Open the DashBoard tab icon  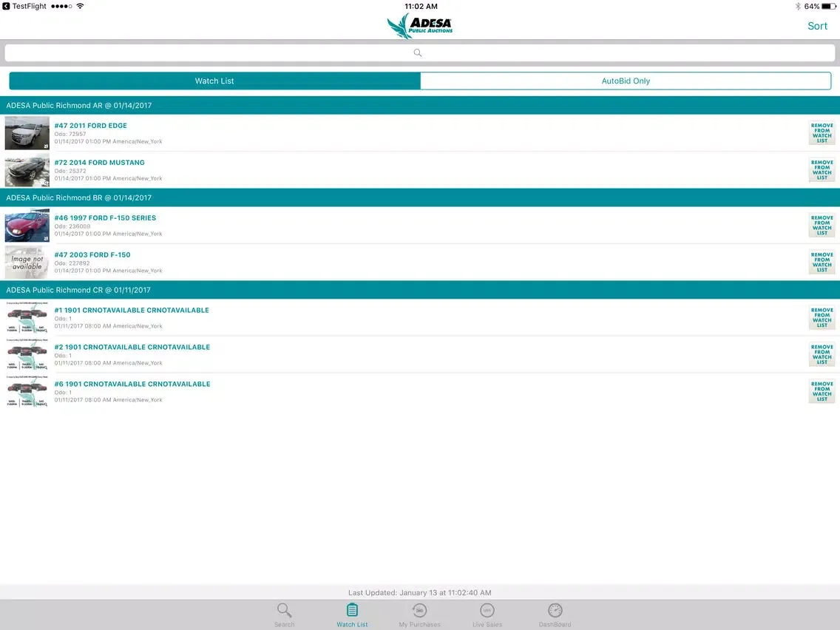(x=555, y=610)
